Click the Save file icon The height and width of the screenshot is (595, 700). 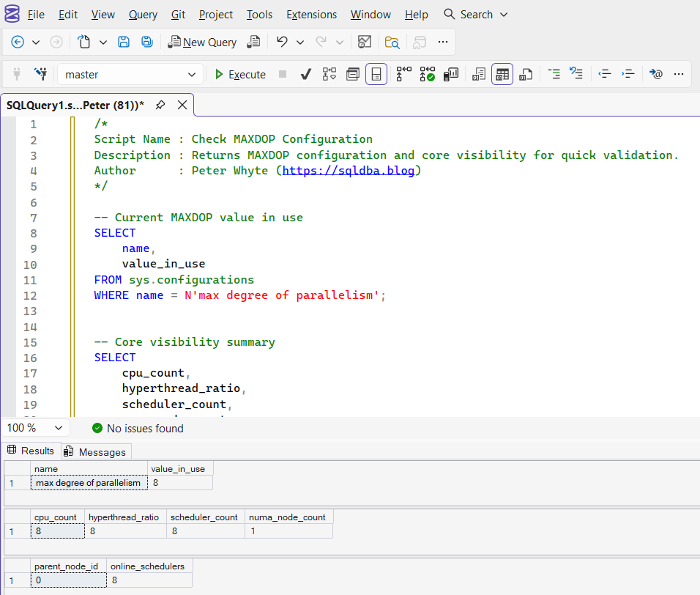[x=124, y=42]
